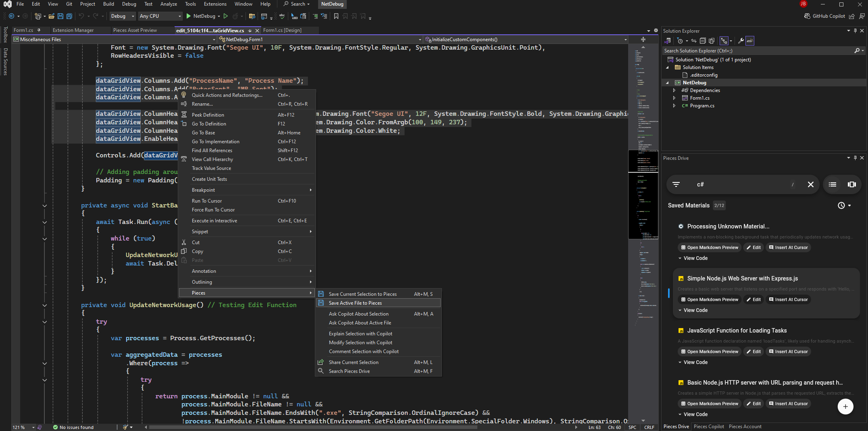The image size is (868, 431).
Task: Open the Miscellaneous Files project dropdown
Action: click(114, 40)
